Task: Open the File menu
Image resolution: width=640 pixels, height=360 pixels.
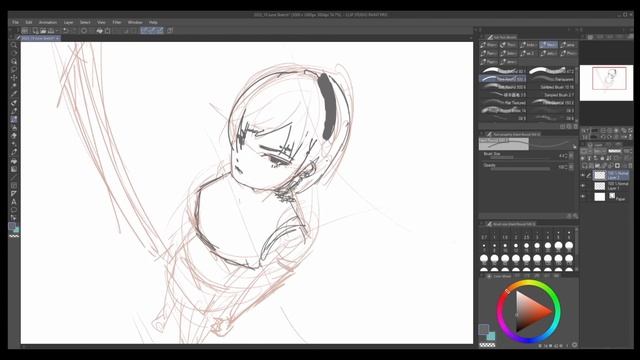Action: coord(16,22)
